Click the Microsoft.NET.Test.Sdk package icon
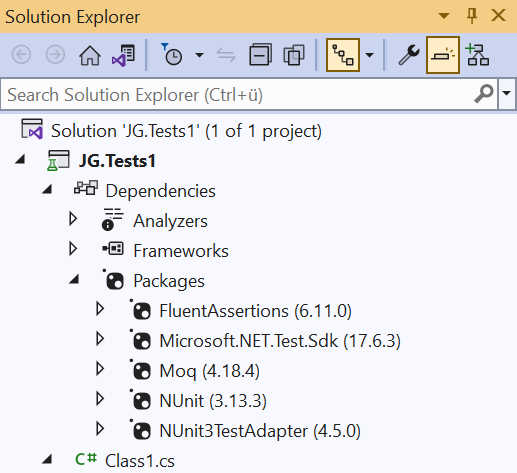The image size is (517, 473). [x=141, y=340]
